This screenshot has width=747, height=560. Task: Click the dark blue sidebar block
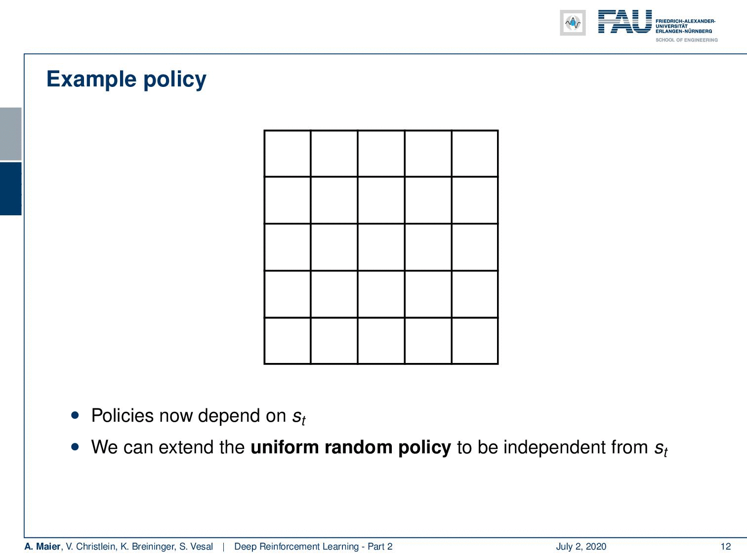coord(11,189)
